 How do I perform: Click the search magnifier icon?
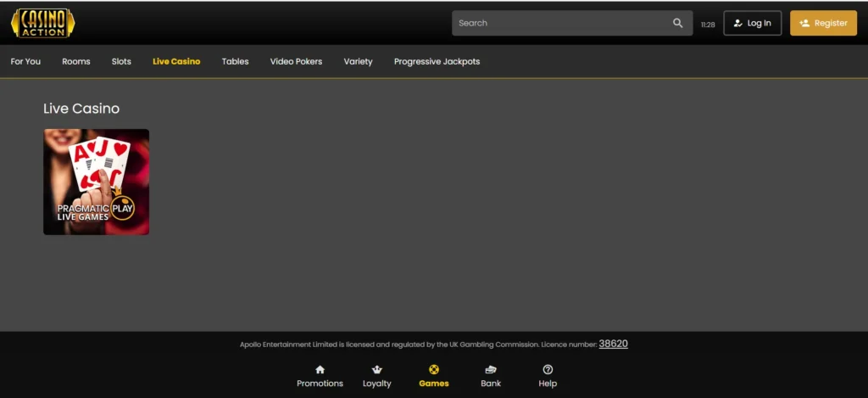[677, 23]
